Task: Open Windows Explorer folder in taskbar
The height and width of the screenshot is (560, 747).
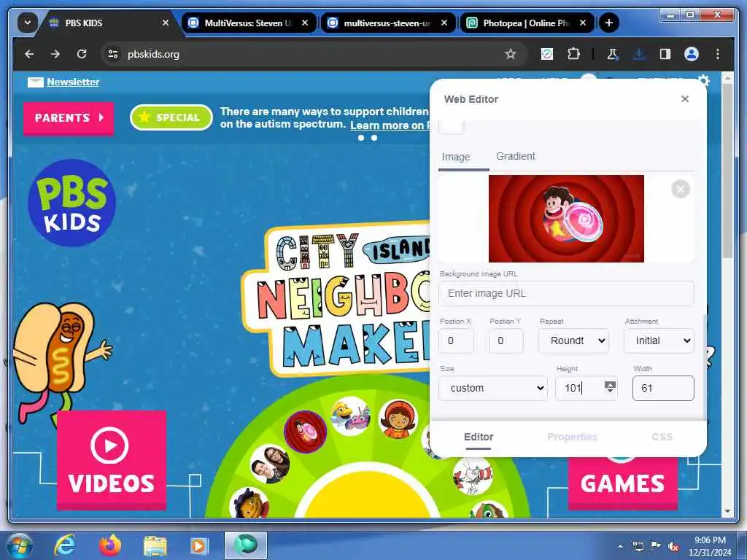Action: click(x=155, y=545)
